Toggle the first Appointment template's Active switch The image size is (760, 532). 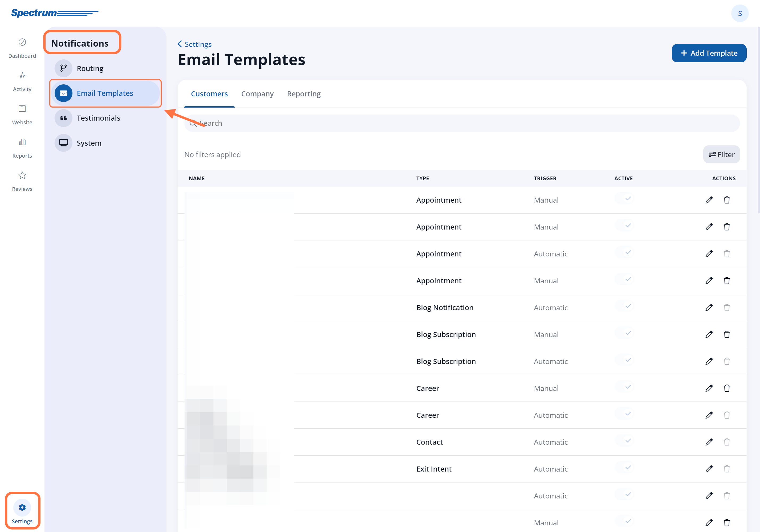pyautogui.click(x=624, y=199)
